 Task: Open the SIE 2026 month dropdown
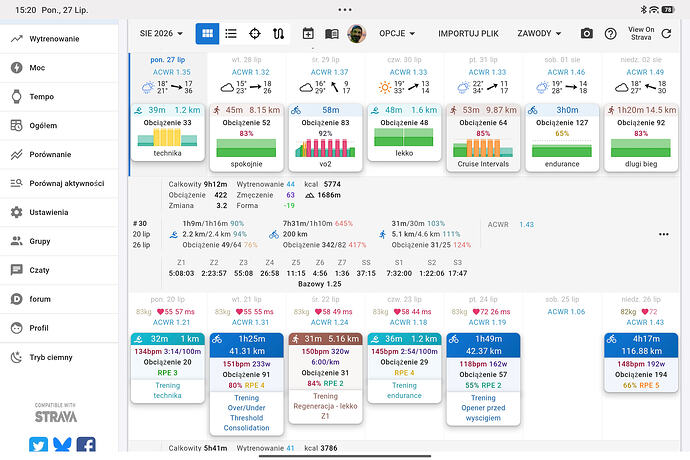pyautogui.click(x=161, y=33)
